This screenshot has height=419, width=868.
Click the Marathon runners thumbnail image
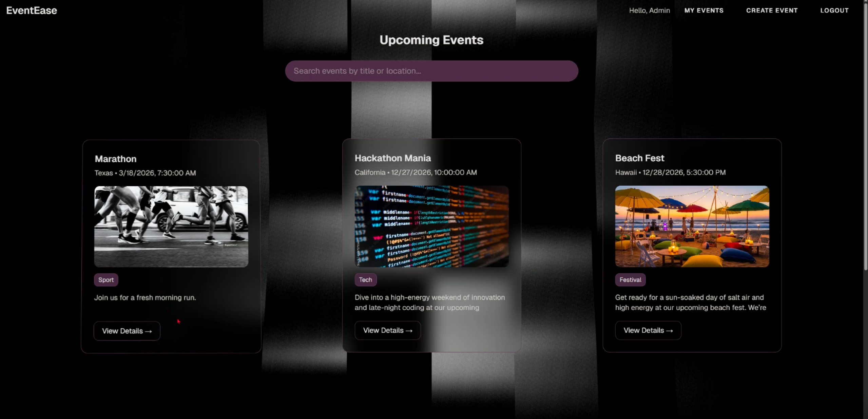pos(171,226)
